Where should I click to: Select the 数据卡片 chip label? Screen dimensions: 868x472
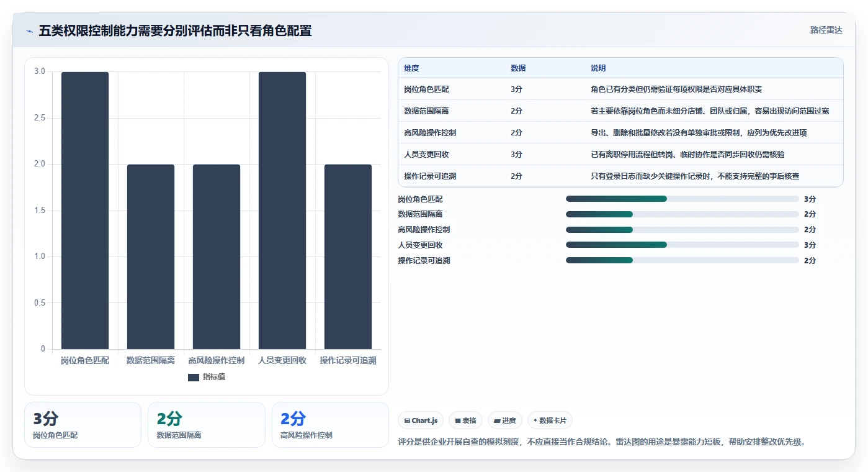point(553,420)
